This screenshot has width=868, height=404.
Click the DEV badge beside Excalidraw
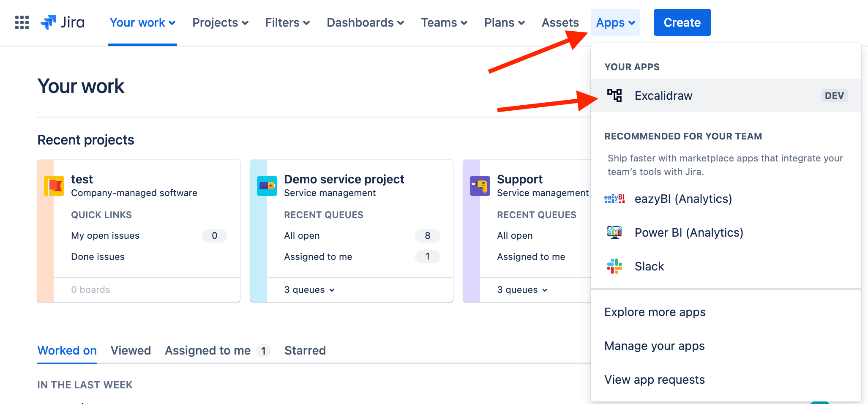834,96
